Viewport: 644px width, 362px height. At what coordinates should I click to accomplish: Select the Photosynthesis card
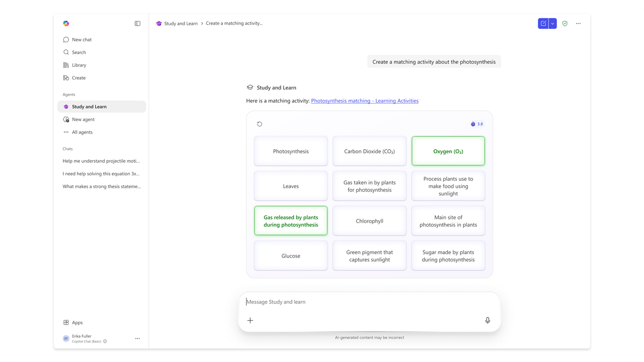click(x=291, y=151)
